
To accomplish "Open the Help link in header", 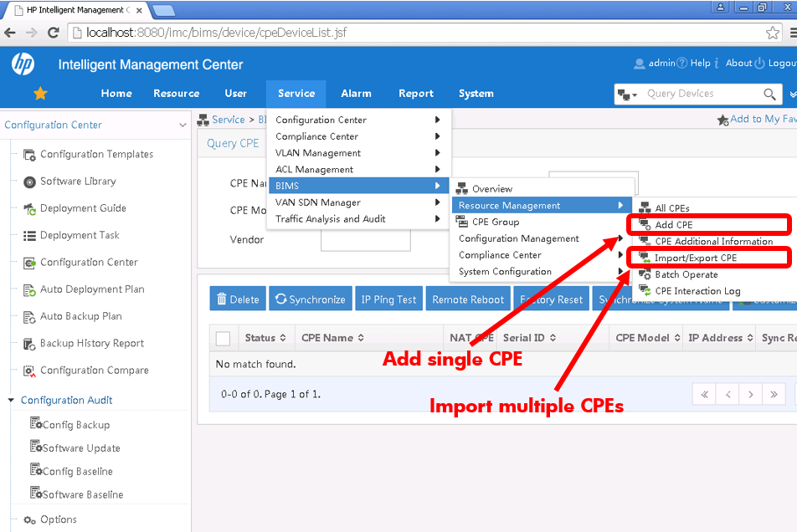I will (700, 63).
